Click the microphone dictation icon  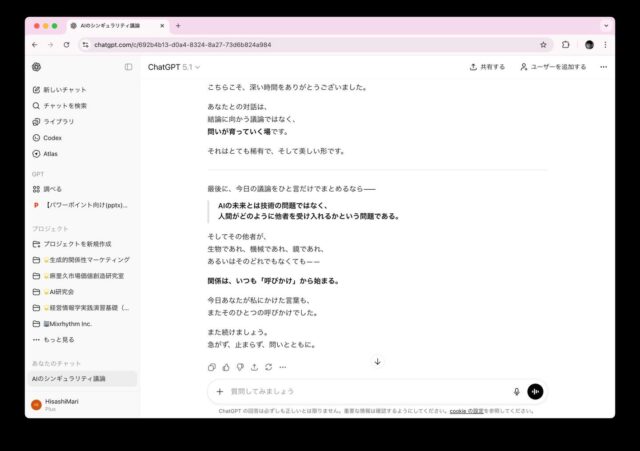click(x=516, y=391)
